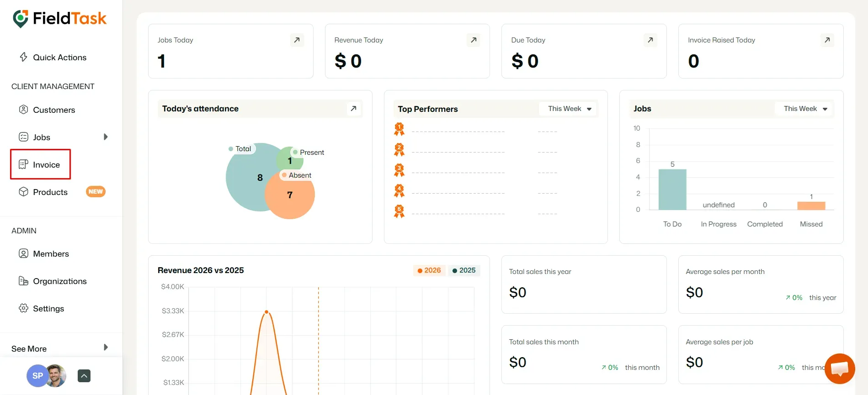Click the rank 3 performer badge
Image resolution: width=868 pixels, height=395 pixels.
click(399, 170)
